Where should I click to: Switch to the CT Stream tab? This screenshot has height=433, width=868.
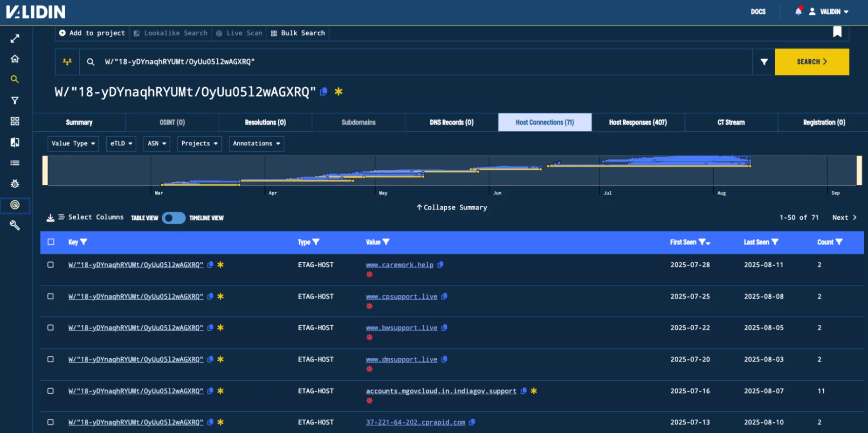731,122
